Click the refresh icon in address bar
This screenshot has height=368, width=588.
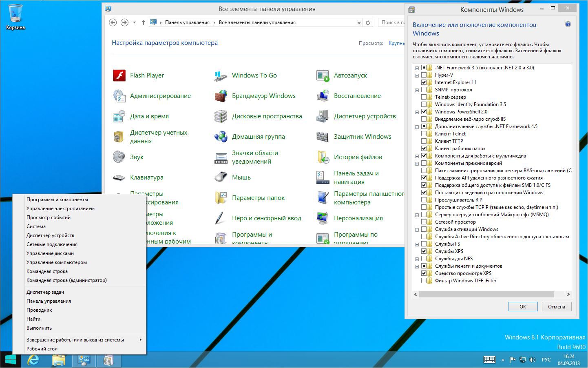coord(368,22)
